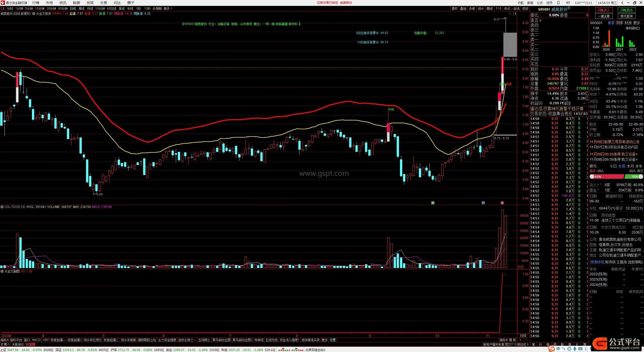Select the 妖股起爆一 indicator tab

58,340
